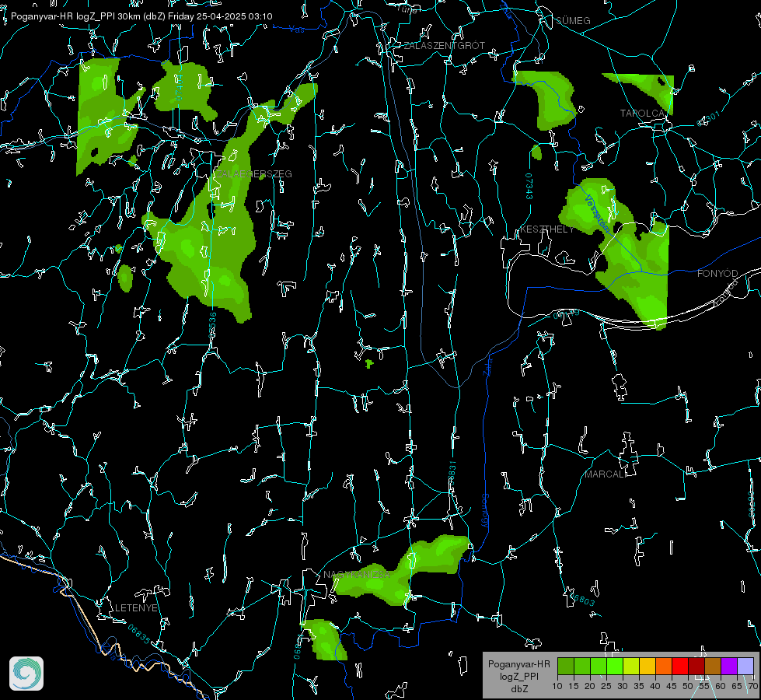
Task: Click road number 05536 label
Action: [212, 325]
